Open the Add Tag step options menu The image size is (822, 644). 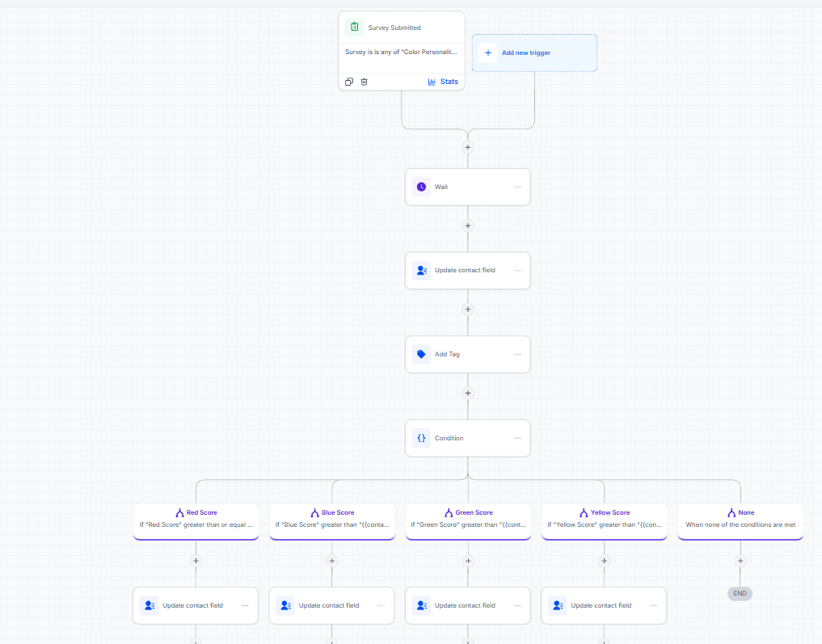[x=517, y=354]
